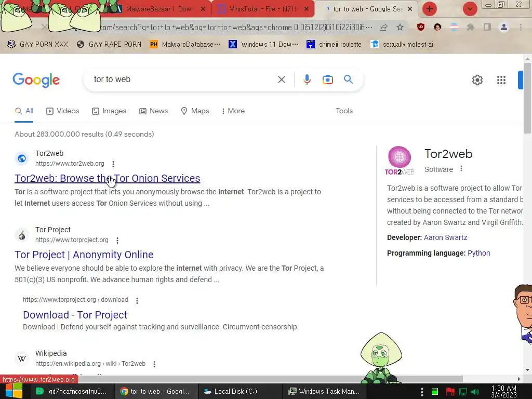Click the vertical page scrollbar thumb
The width and height of the screenshot is (532, 399).
[527, 98]
